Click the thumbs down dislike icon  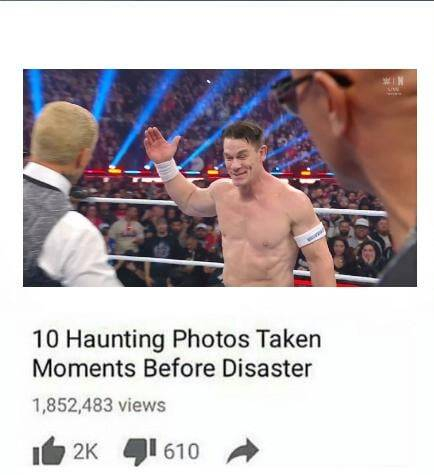140,452
